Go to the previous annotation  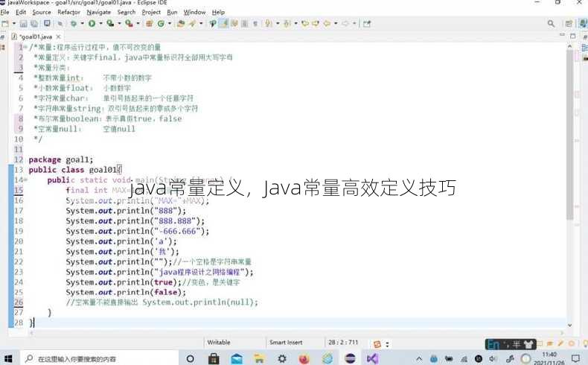pyautogui.click(x=287, y=24)
